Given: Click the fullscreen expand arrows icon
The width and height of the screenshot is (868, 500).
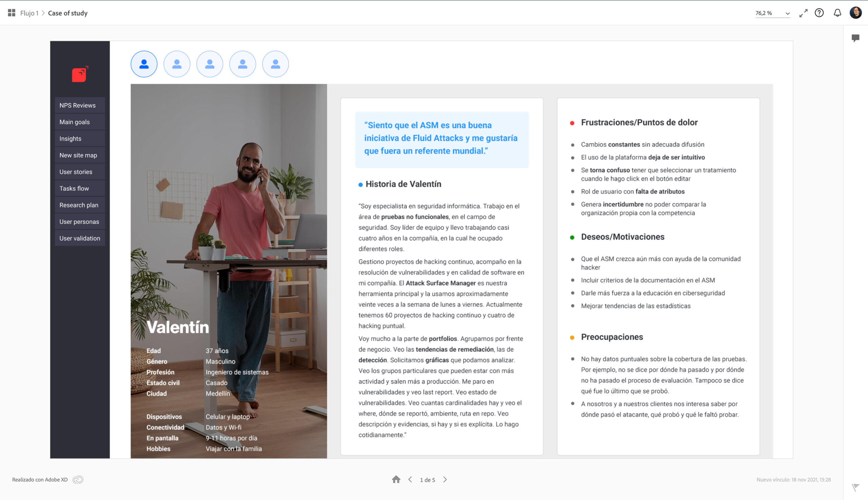Looking at the screenshot, I should (803, 13).
